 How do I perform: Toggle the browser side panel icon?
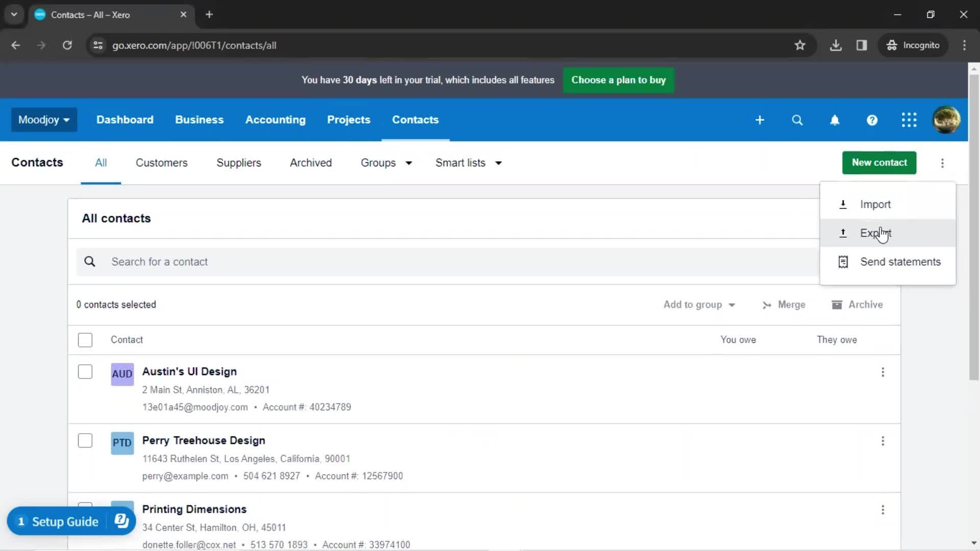(862, 45)
